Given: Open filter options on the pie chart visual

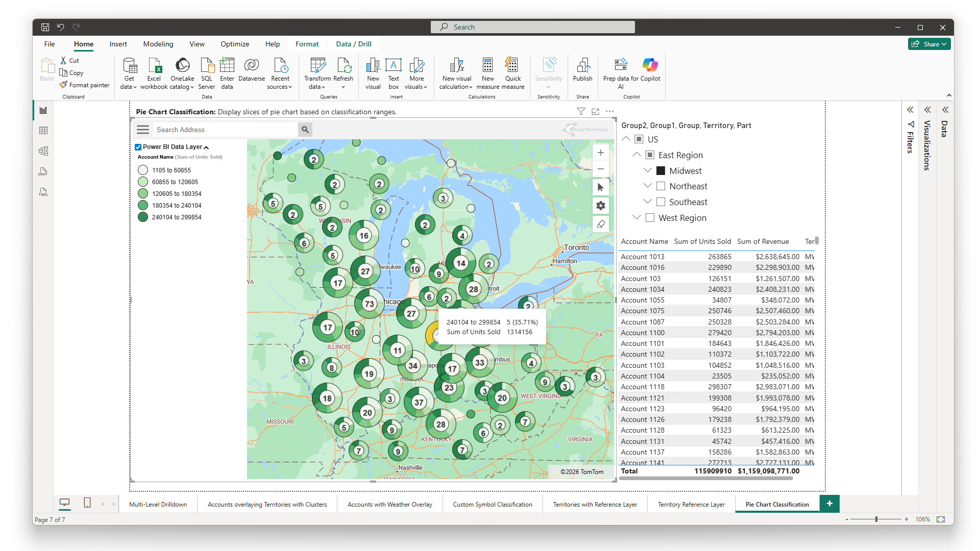Looking at the screenshot, I should click(581, 111).
